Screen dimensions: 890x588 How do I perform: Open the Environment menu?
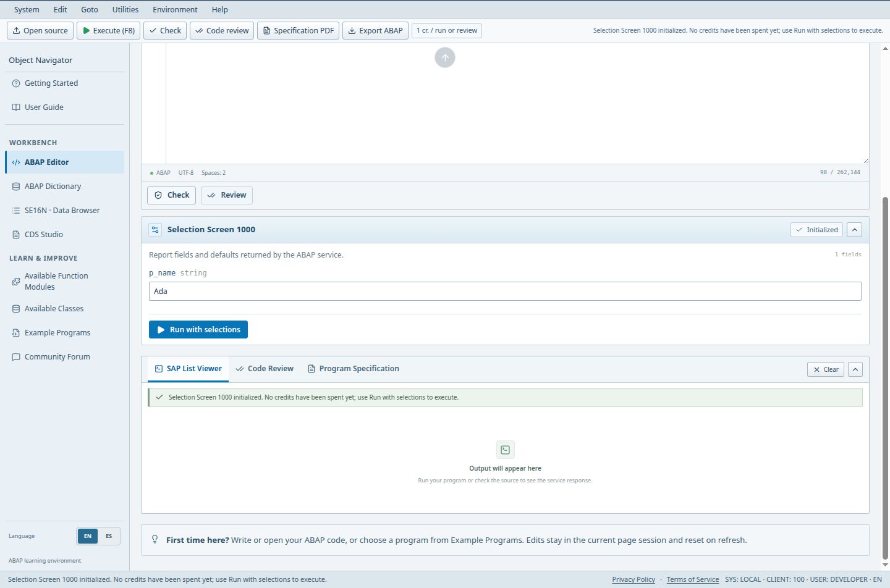[176, 9]
